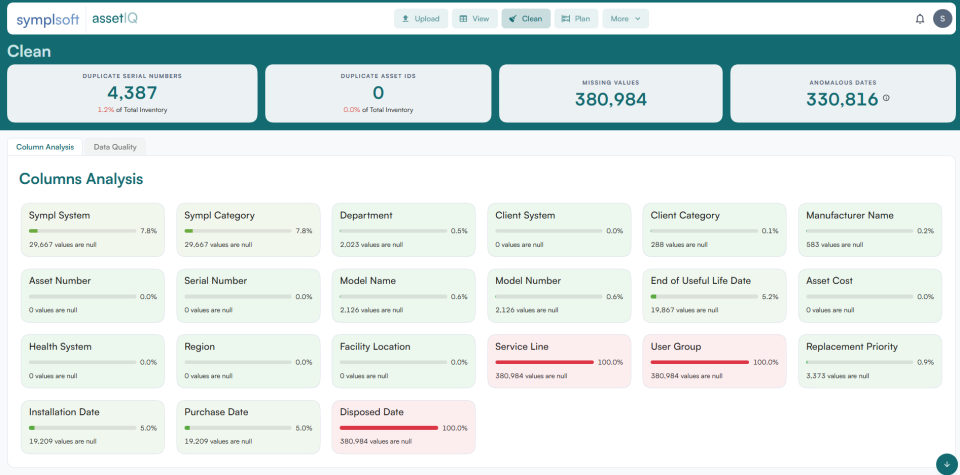Switch to the Data Quality tab
Viewport: 960px width, 475px height.
coord(115,147)
